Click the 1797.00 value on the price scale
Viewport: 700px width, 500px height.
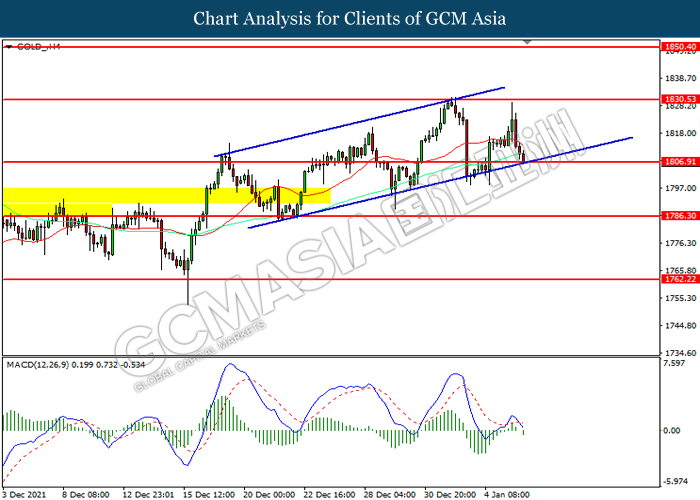coord(680,188)
